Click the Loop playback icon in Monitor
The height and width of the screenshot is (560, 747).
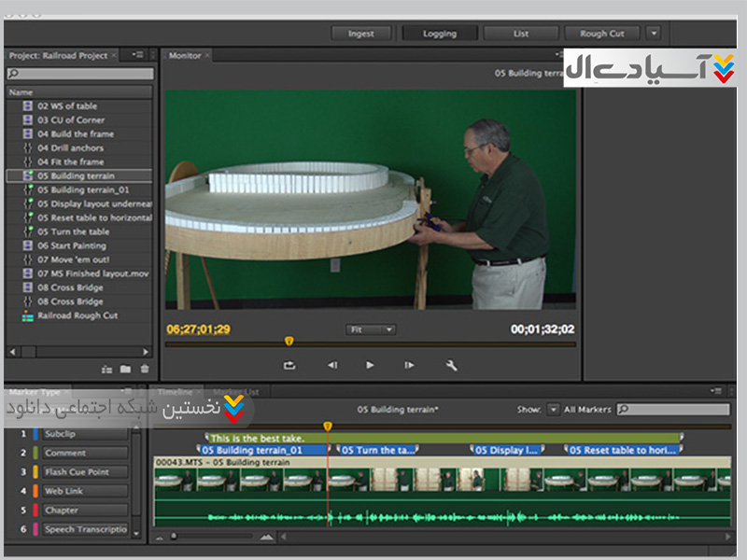289,366
